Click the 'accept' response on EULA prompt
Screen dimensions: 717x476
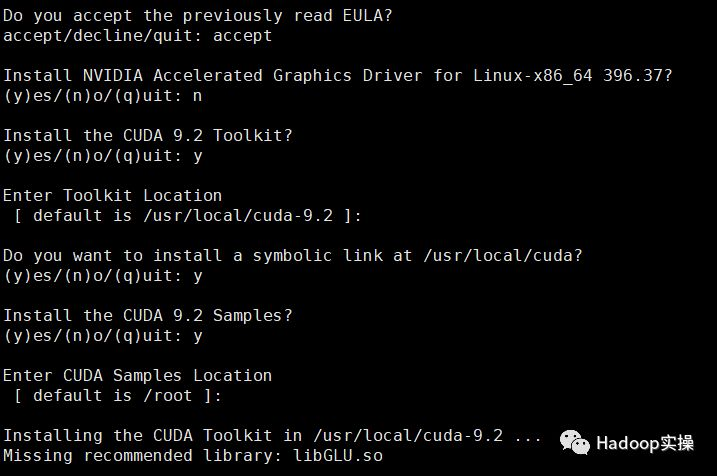click(242, 36)
